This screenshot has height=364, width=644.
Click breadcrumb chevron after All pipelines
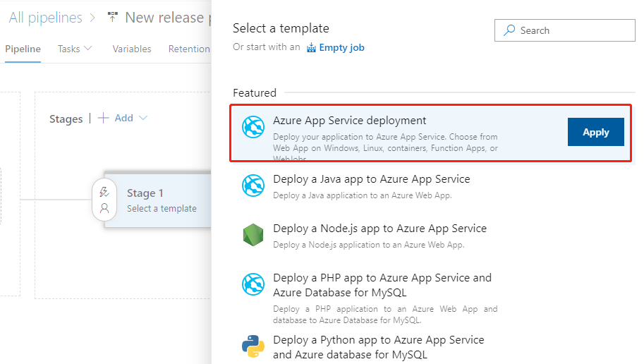92,18
